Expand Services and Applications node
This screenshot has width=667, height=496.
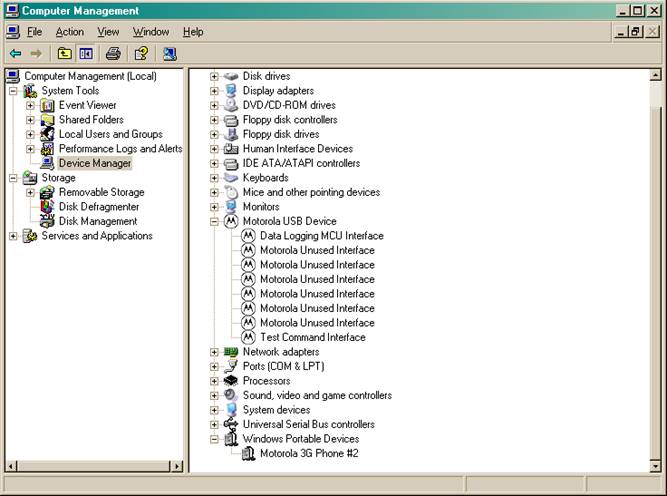[13, 236]
